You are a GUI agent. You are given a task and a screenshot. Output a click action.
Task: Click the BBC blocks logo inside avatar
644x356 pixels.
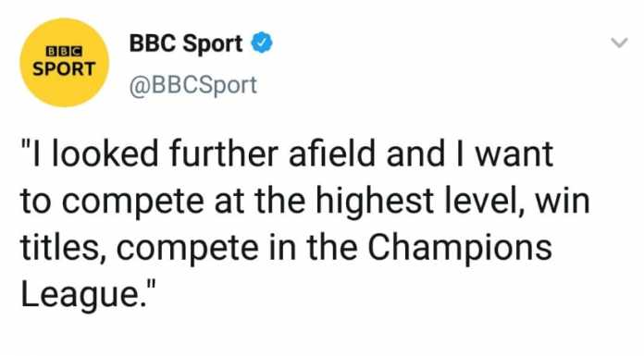tap(64, 52)
